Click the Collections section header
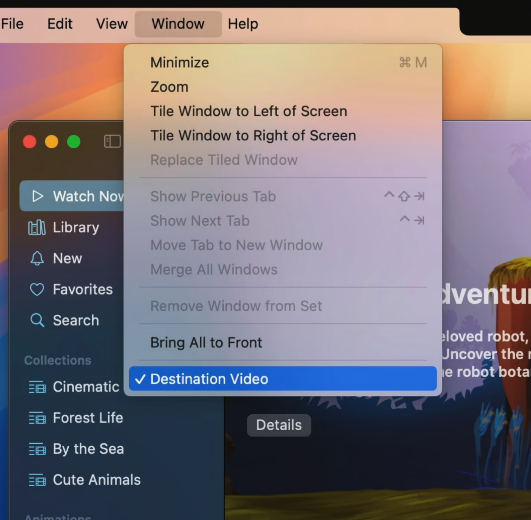This screenshot has width=531, height=520. point(58,361)
